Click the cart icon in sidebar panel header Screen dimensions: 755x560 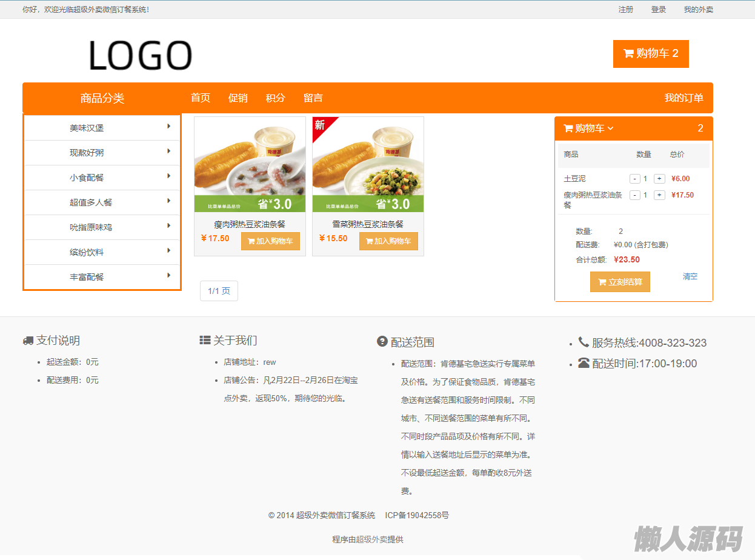(x=568, y=128)
